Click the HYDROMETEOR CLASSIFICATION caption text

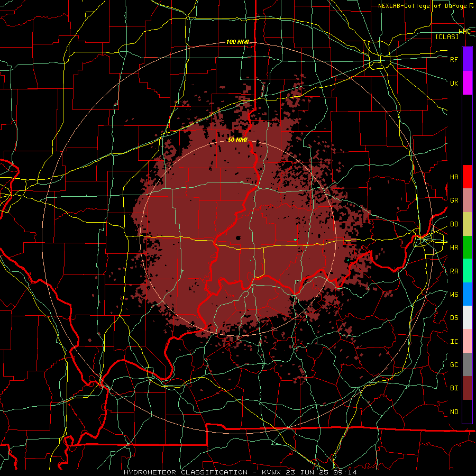point(186,472)
